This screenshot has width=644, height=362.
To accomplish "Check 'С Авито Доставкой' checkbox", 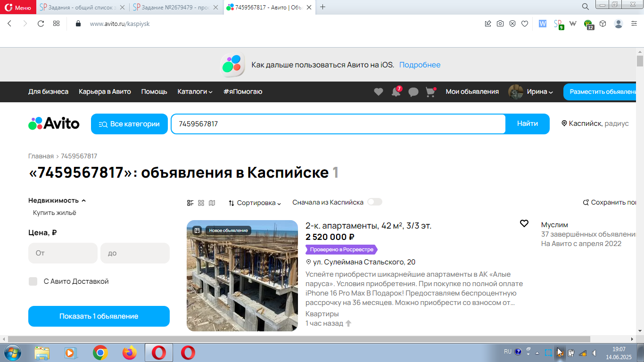I will pyautogui.click(x=33, y=281).
